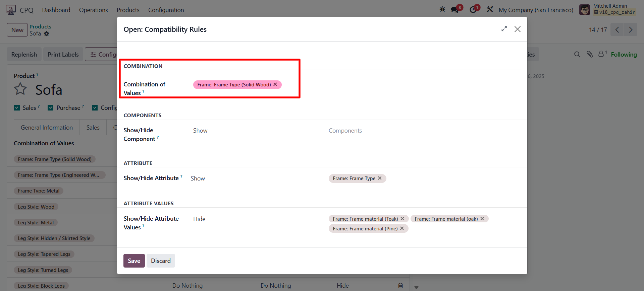The width and height of the screenshot is (644, 291).
Task: Expand the Compatibility Rules dialog to fullscreen
Action: pos(504,29)
